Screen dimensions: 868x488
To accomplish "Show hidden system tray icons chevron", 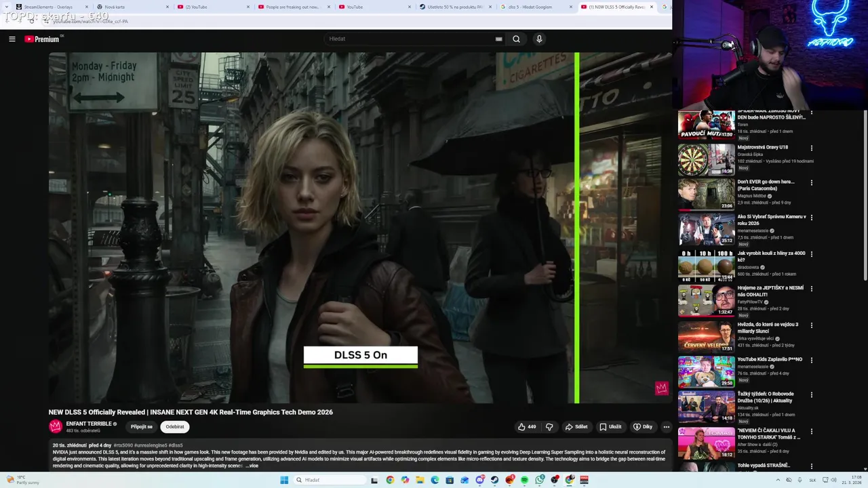I will coord(776,480).
